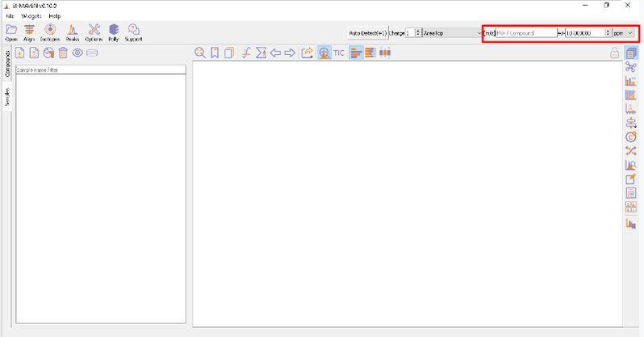Image resolution: width=644 pixels, height=337 pixels.
Task: Open the Support chat icon
Action: [x=133, y=33]
